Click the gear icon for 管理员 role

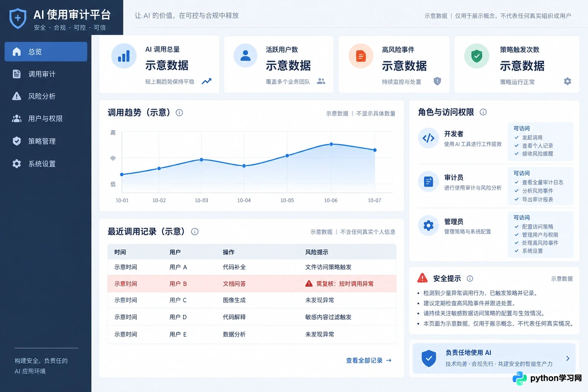point(428,225)
